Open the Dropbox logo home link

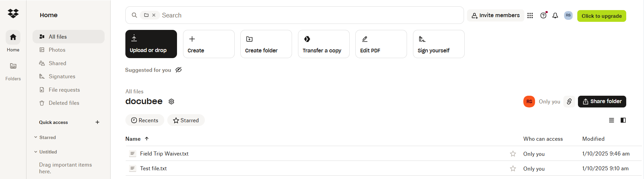click(13, 13)
